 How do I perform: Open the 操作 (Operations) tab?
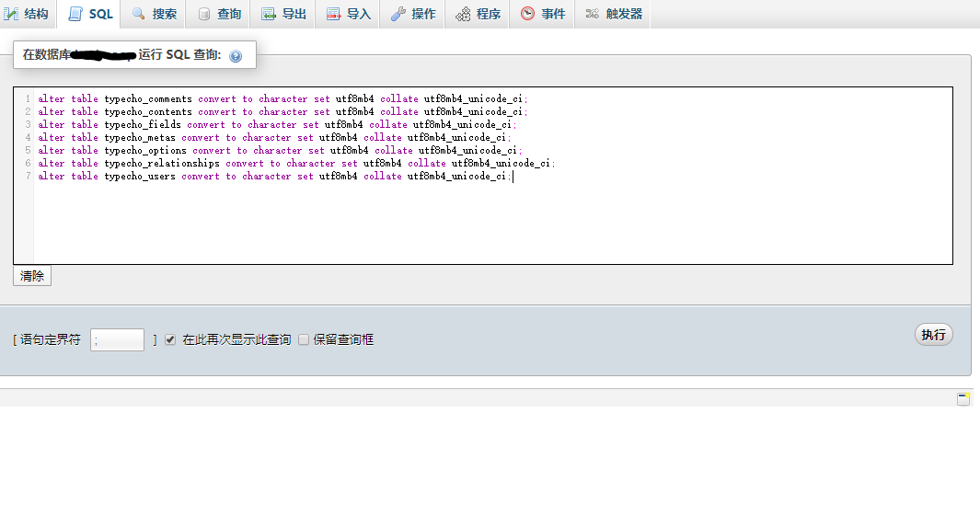click(412, 14)
